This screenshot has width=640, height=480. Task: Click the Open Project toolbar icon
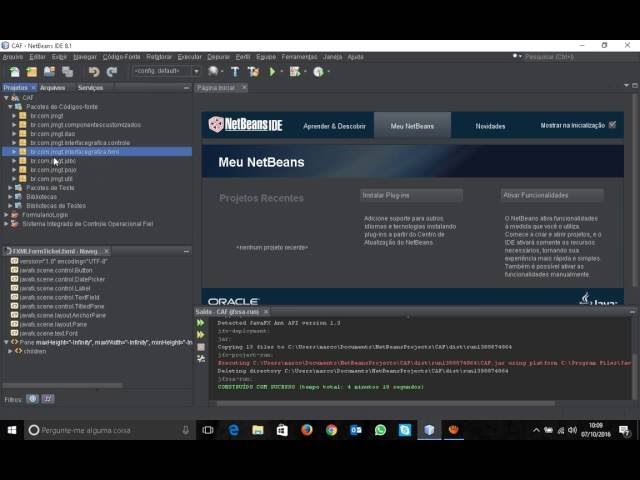49,72
